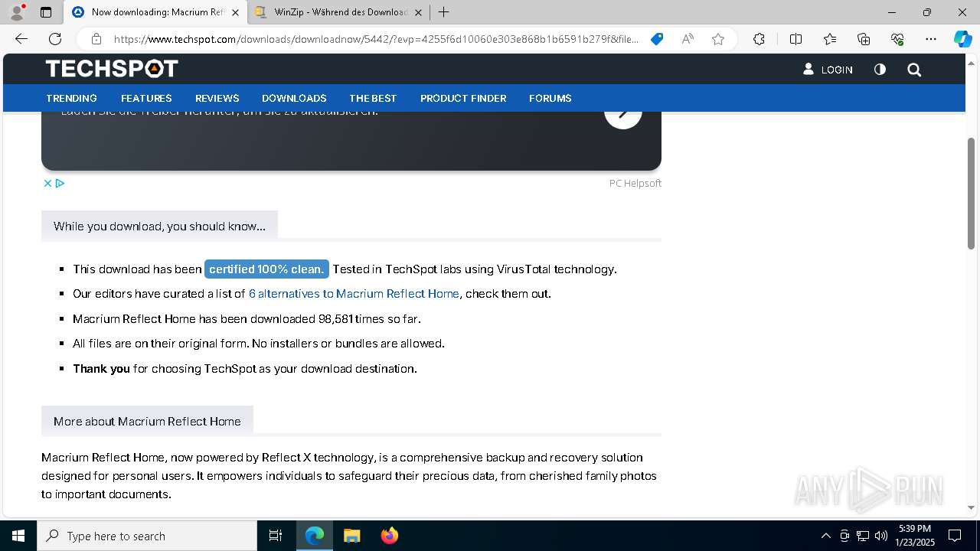Go back to previous page
980x551 pixels.
pyautogui.click(x=21, y=39)
